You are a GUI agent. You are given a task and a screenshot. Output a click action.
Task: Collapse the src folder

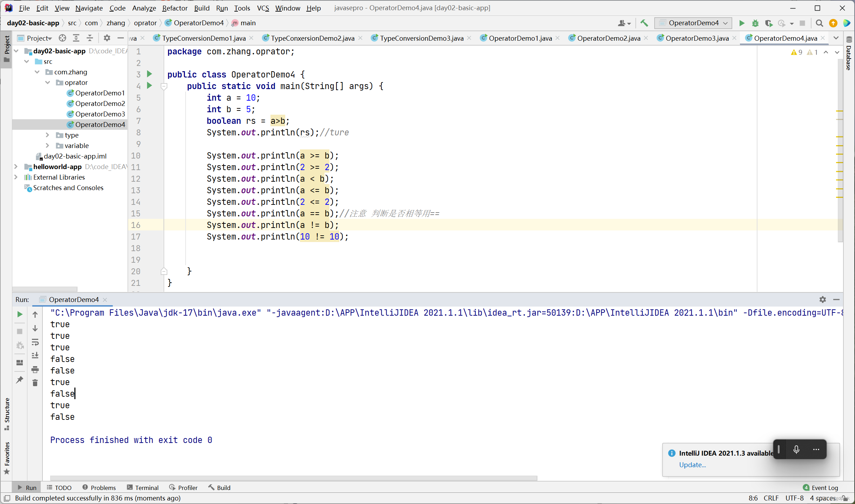point(27,62)
